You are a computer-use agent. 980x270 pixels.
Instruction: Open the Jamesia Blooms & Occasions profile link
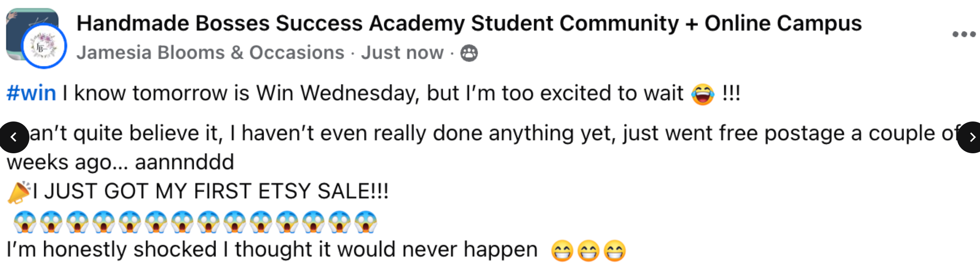[210, 53]
